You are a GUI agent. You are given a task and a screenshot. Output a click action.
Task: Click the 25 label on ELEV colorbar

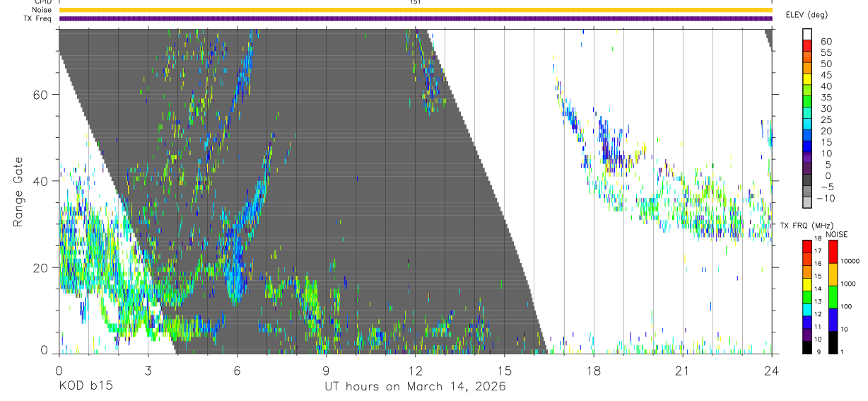point(826,120)
